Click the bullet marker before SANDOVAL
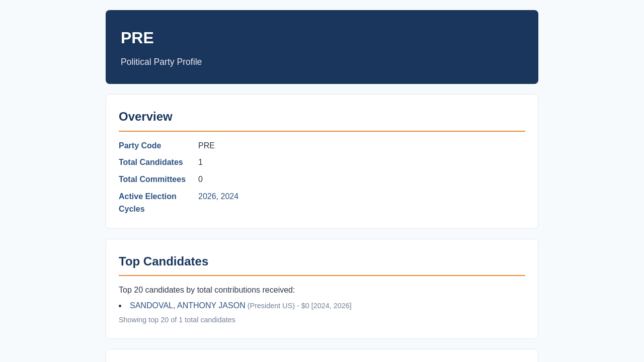The image size is (644, 362). point(120,306)
